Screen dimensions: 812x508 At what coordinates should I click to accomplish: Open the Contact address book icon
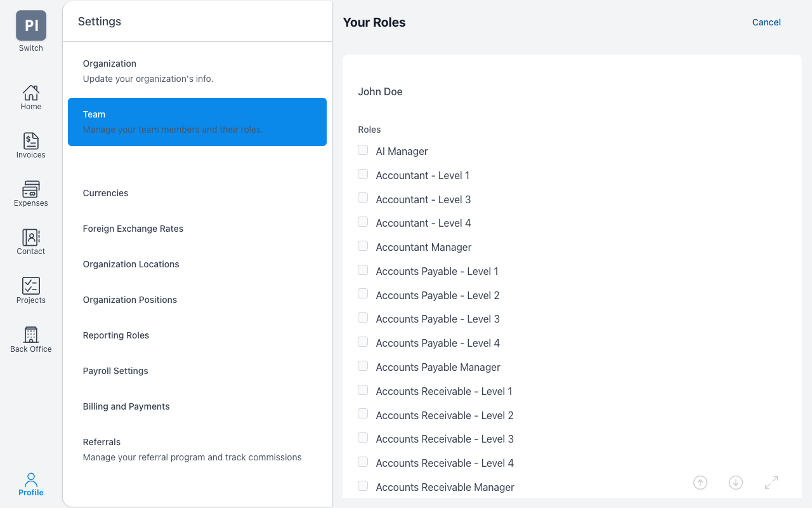coord(30,237)
